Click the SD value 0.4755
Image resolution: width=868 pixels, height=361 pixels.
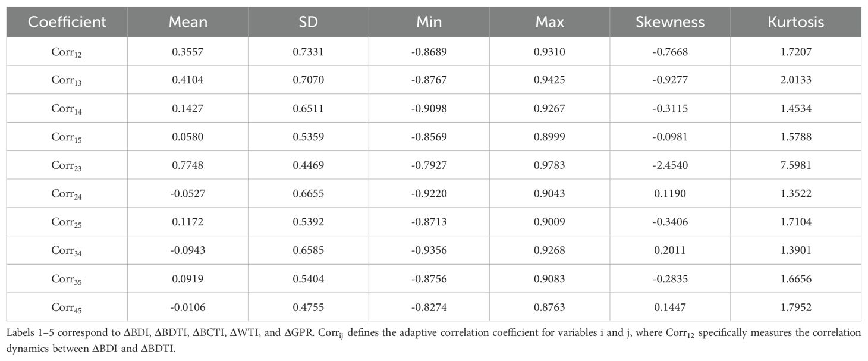coord(308,307)
